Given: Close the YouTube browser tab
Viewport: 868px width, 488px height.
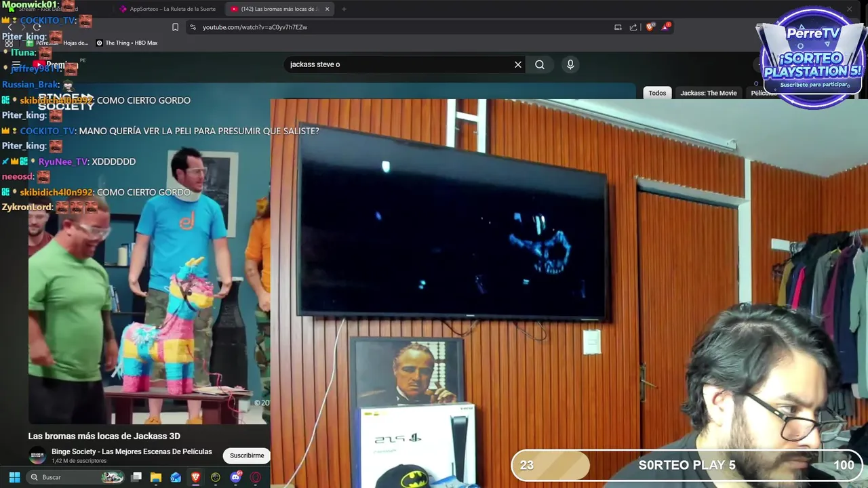Looking at the screenshot, I should point(328,9).
